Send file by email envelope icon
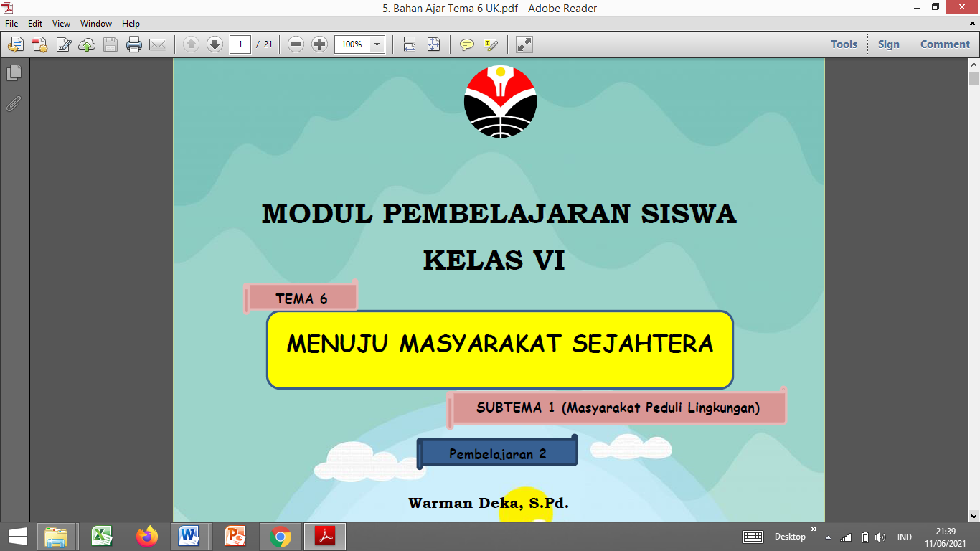 click(x=158, y=44)
